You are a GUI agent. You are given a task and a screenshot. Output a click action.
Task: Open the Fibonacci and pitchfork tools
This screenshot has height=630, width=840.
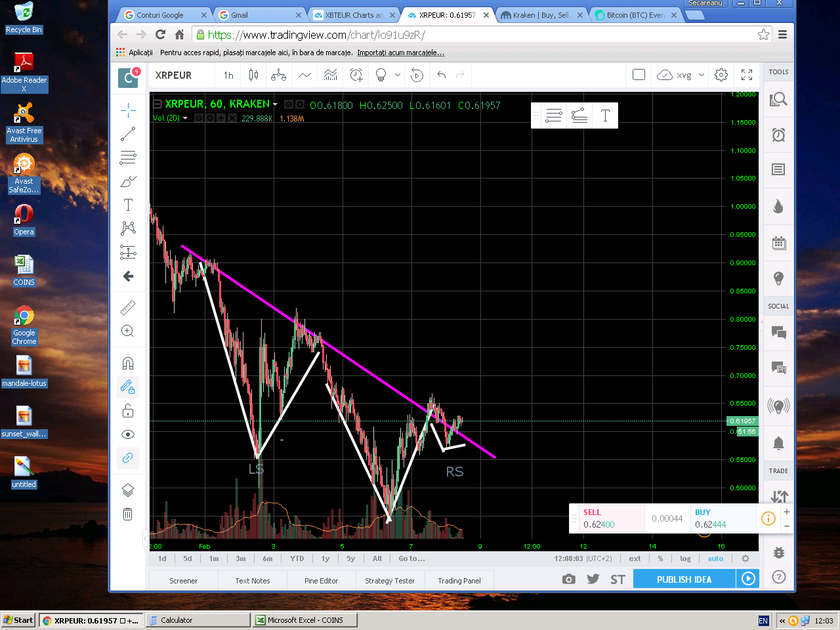tap(128, 157)
